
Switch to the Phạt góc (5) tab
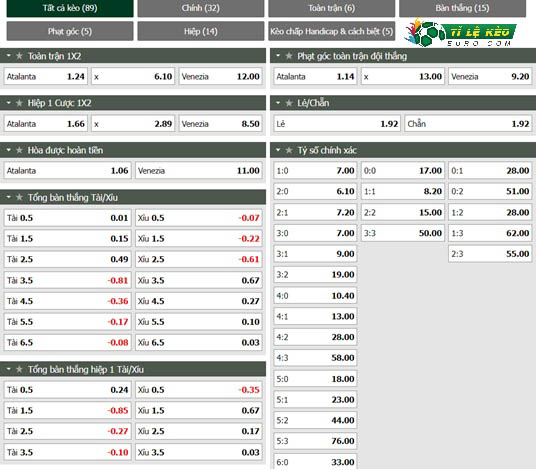pos(70,31)
